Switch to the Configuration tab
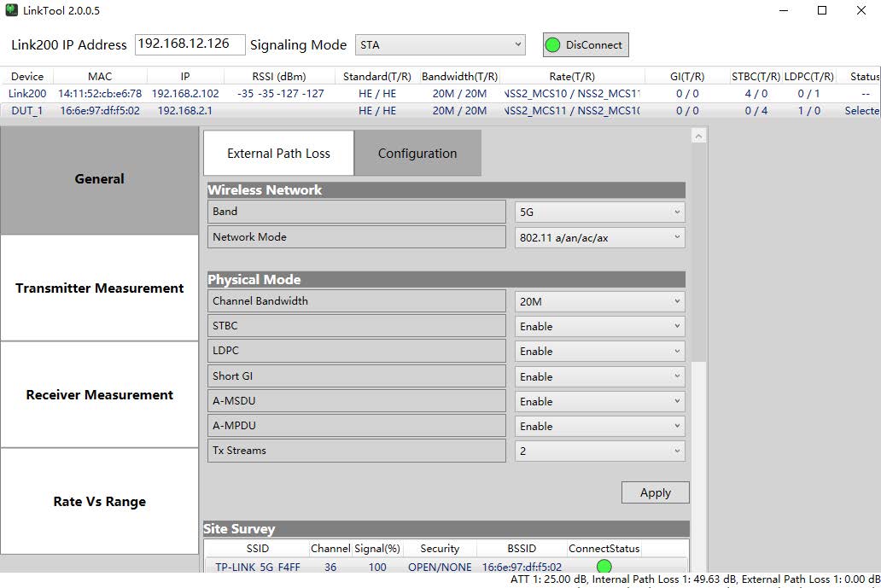Screen dimensions: 881x588 tap(417, 154)
